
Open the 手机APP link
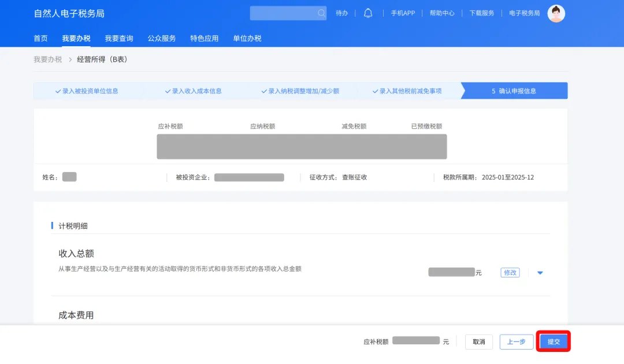tap(403, 13)
